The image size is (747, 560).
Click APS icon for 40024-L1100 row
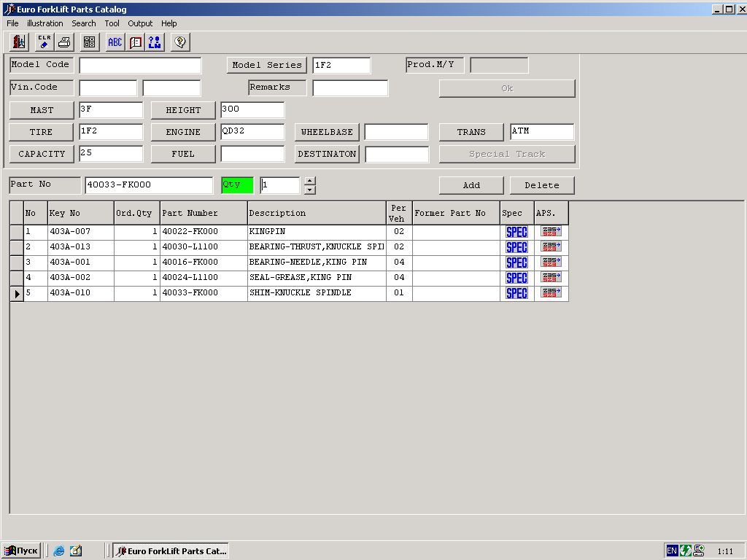click(x=551, y=277)
